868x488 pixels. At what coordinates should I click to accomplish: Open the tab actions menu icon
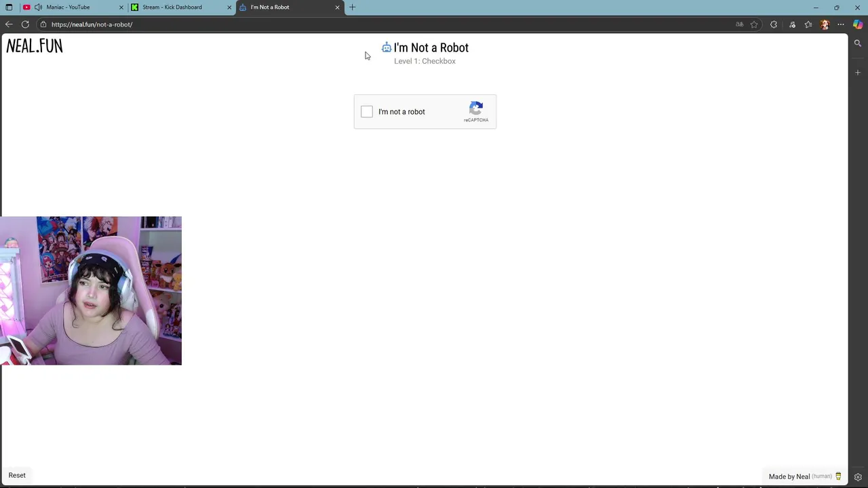[9, 7]
